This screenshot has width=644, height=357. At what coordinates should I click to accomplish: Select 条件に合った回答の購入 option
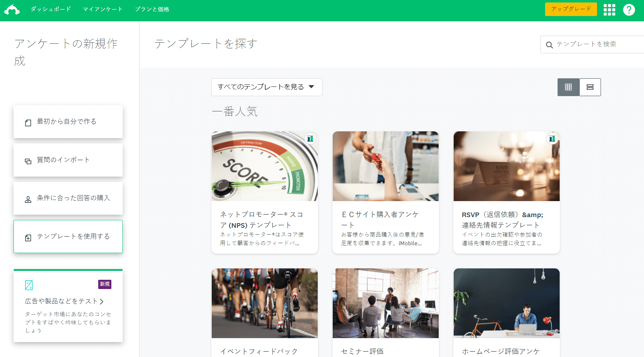click(68, 198)
